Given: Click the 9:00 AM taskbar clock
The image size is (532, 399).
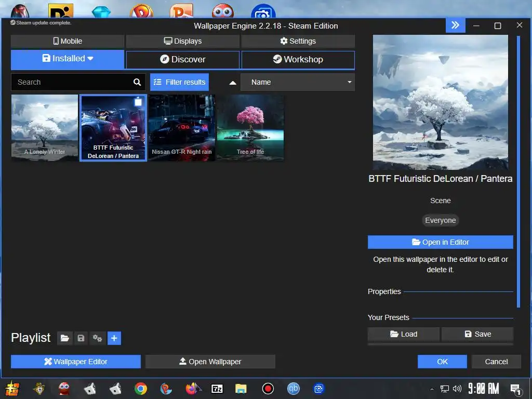Looking at the screenshot, I should [x=484, y=389].
